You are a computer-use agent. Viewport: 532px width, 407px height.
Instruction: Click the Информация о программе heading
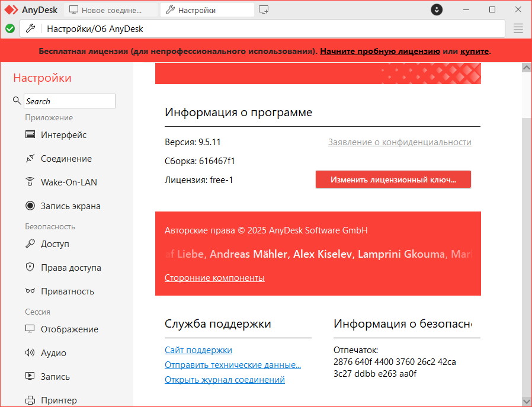(238, 112)
